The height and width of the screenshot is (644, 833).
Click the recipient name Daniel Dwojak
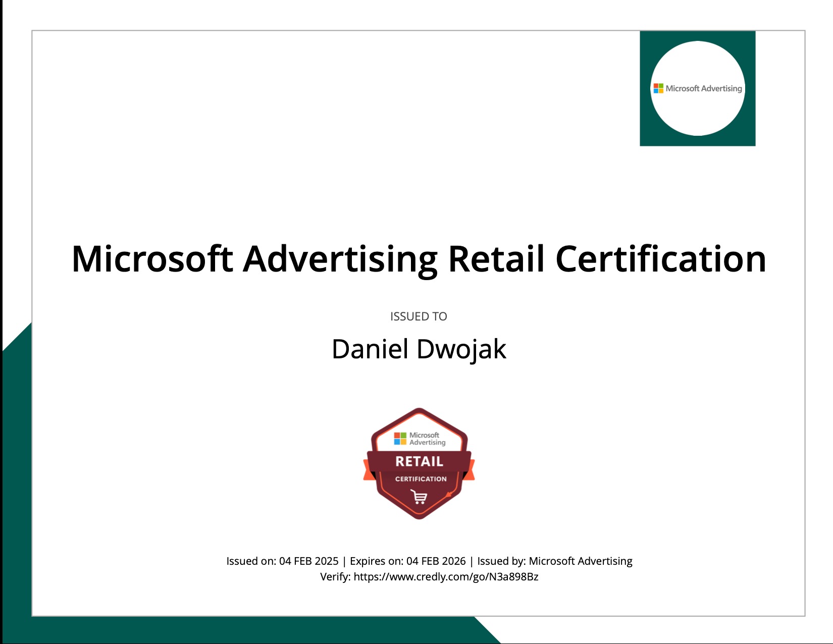coord(418,347)
